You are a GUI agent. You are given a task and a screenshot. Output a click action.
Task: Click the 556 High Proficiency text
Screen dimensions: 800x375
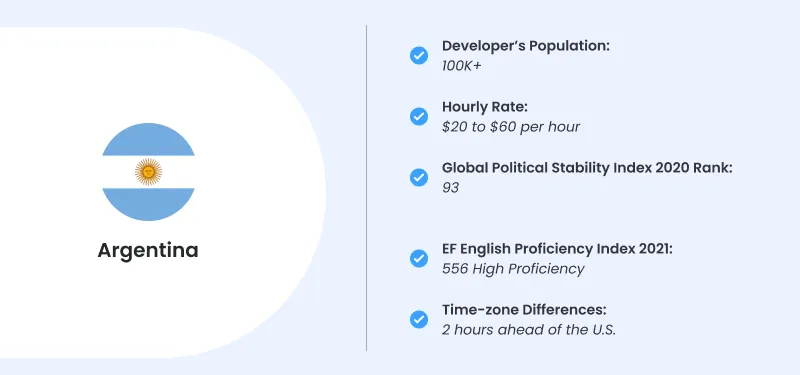(x=513, y=269)
